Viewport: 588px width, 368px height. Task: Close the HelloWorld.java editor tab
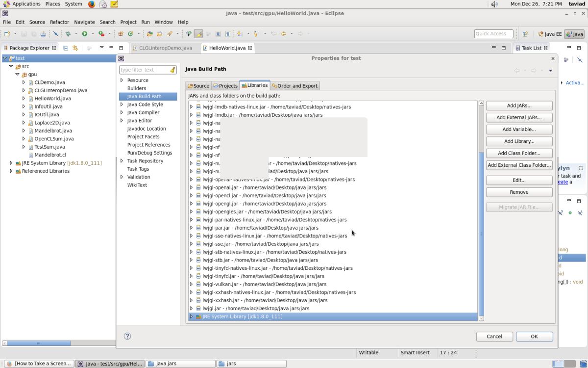tap(250, 48)
